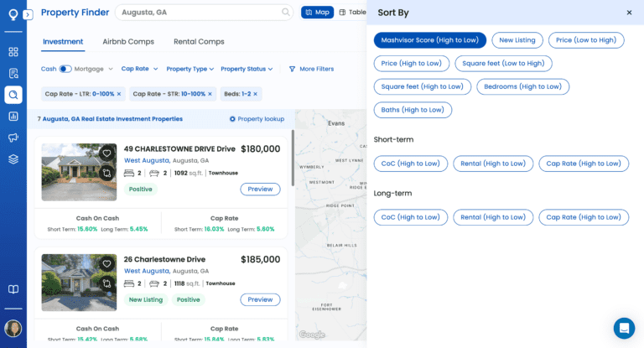The width and height of the screenshot is (644, 348).
Task: Preview the 49 Charlestowne Drive listing
Action: (x=260, y=189)
